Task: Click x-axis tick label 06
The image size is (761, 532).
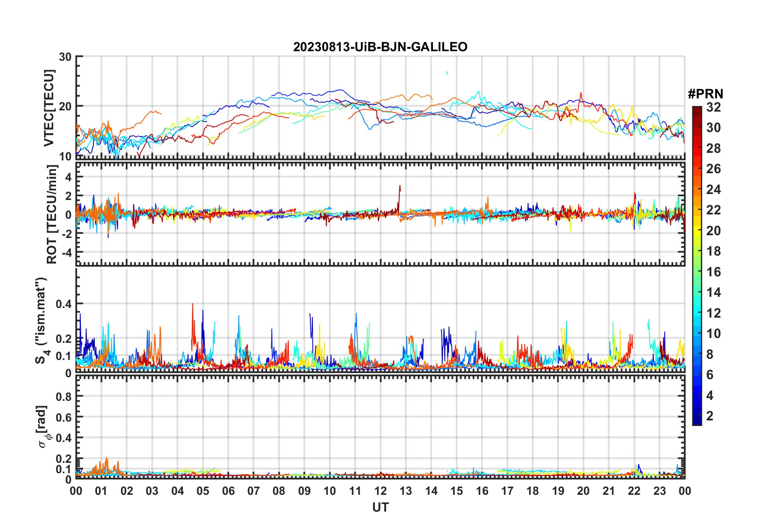Action: coord(228,491)
